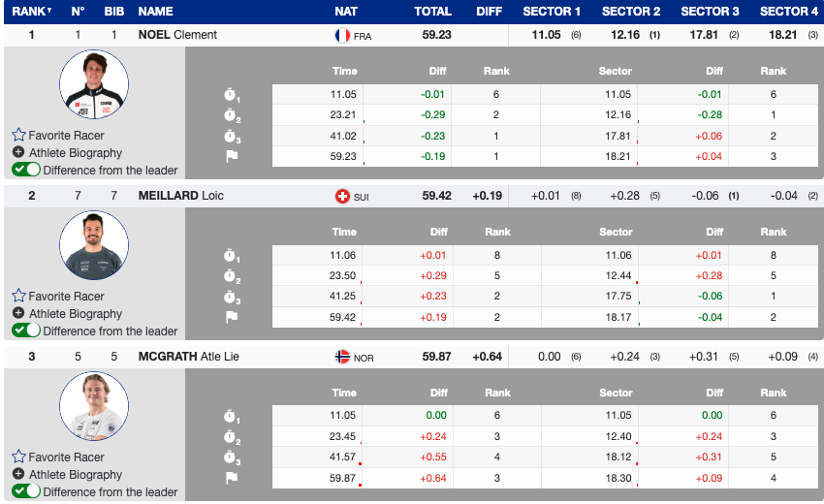Screen dimensions: 824x504
Task: Click stopwatch 1 icon in Meillard's split table
Action: click(x=231, y=256)
